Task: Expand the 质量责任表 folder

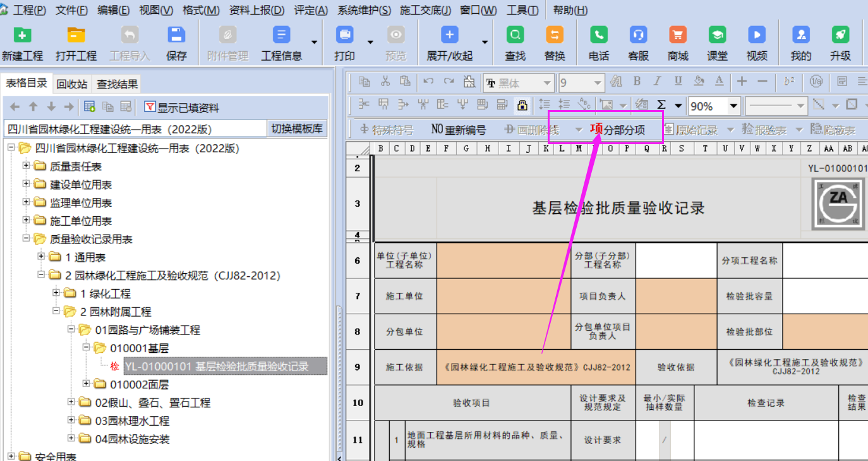Action: pyautogui.click(x=26, y=166)
